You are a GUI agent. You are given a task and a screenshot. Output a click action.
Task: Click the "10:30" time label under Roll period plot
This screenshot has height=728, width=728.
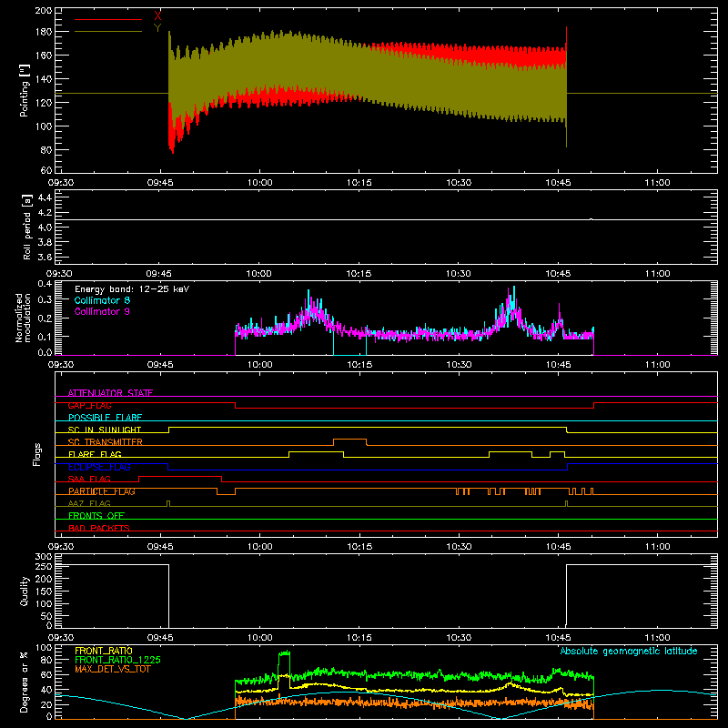459,274
